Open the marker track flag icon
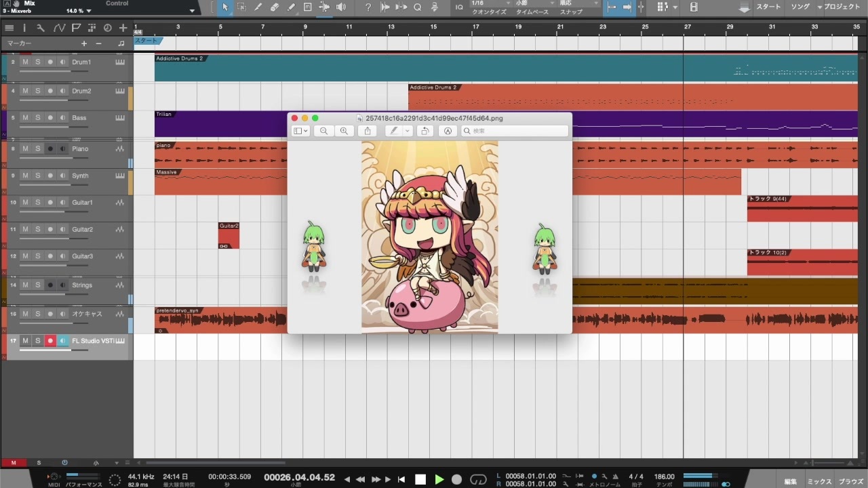This screenshot has height=488, width=868. pyautogui.click(x=75, y=28)
